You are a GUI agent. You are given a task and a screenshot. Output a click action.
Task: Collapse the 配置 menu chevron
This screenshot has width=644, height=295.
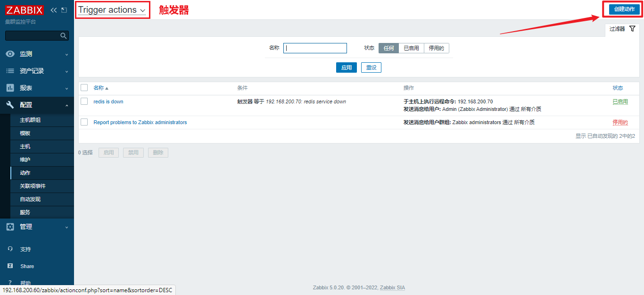[x=66, y=105]
